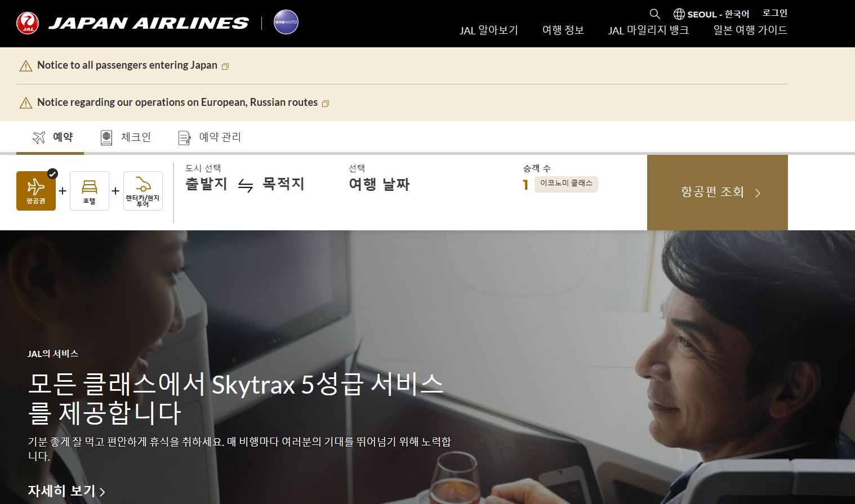This screenshot has height=504, width=855.
Task: Click the JAL의 서비스 label
Action: click(53, 354)
